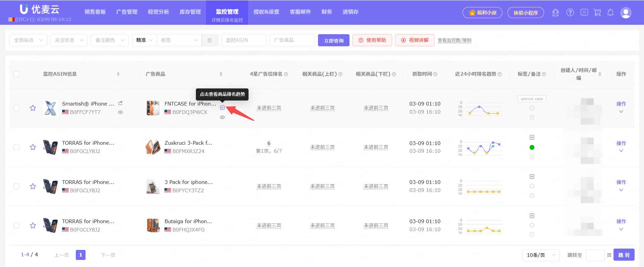Open the 备注颜色 dropdown
Viewport: 644px width, 267px height.
[110, 40]
